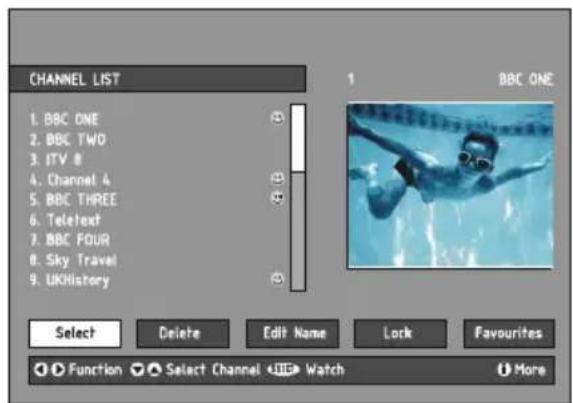Click the right arrow Function icon
This screenshot has height=403, width=573.
click(x=58, y=370)
